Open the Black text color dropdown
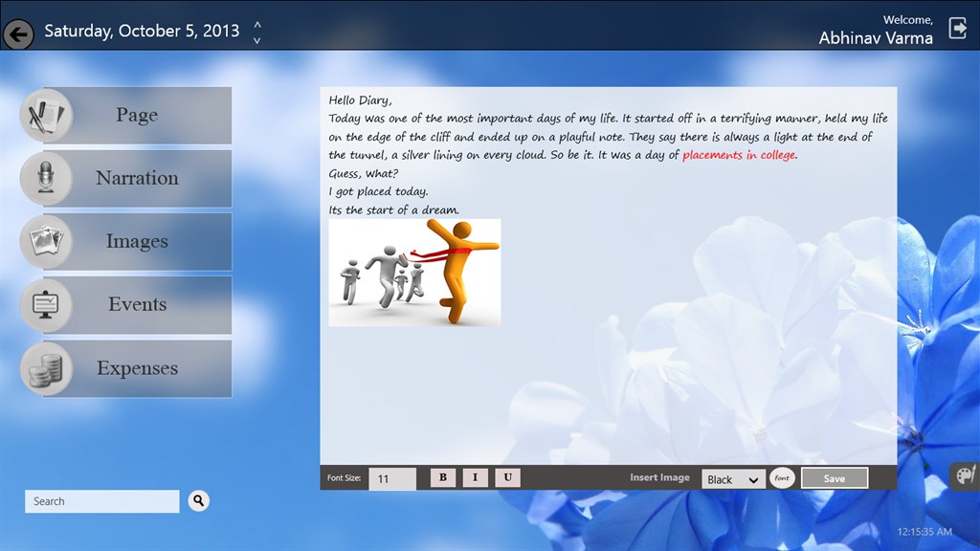 733,479
